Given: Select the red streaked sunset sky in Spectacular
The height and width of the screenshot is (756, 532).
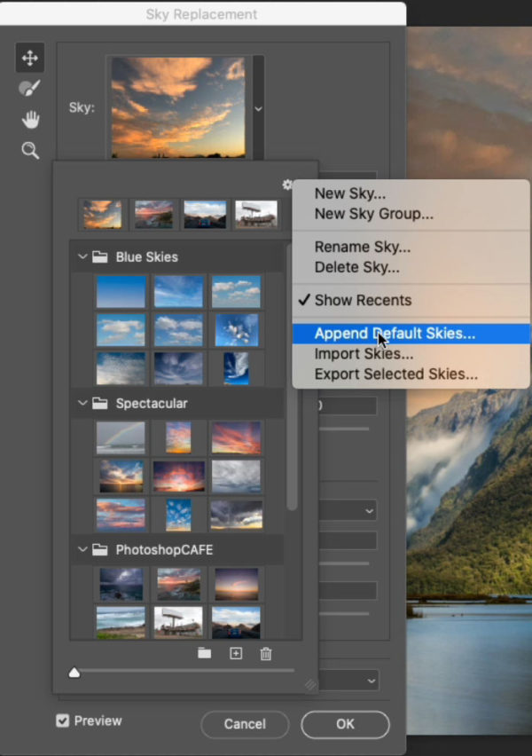Looking at the screenshot, I should [236, 437].
